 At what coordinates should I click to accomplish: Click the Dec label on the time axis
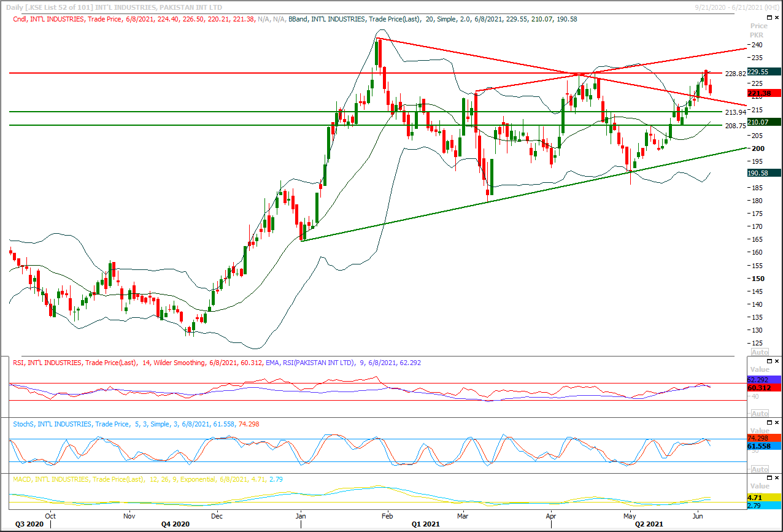click(217, 516)
